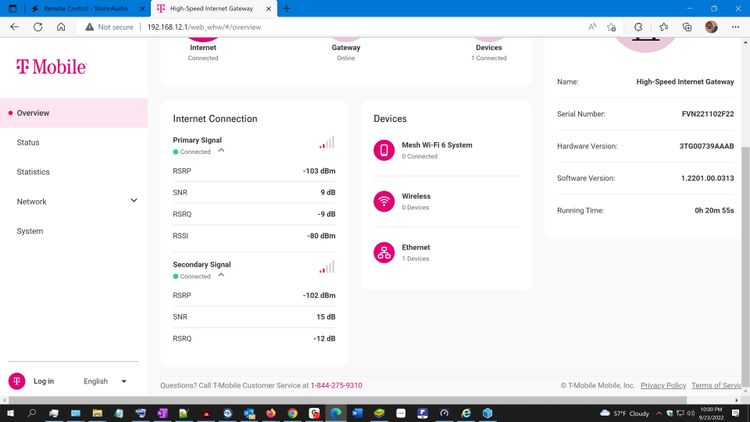The height and width of the screenshot is (422, 750).
Task: Open the English language dropdown
Action: click(x=105, y=381)
